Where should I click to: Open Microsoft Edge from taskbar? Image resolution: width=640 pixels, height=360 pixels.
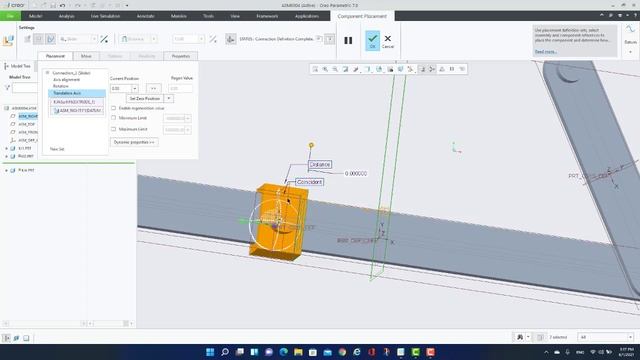283,352
